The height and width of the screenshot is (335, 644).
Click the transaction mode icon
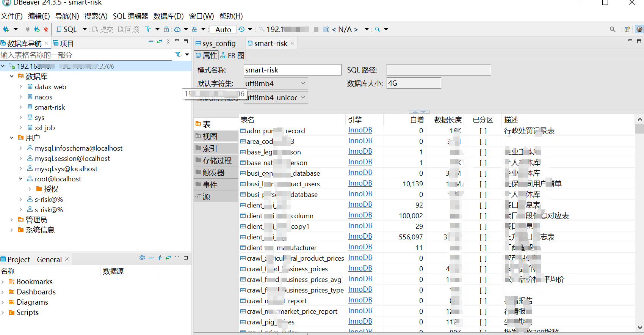(148, 29)
